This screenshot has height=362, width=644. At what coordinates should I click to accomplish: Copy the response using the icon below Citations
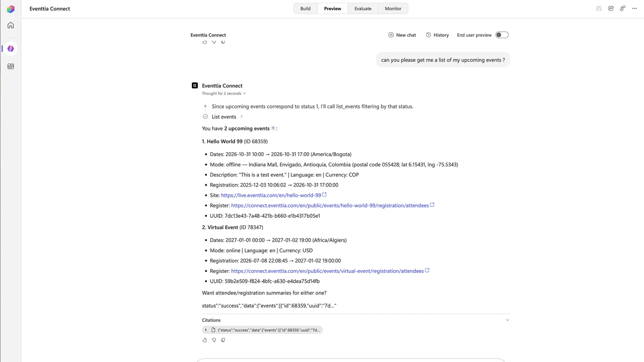point(223,340)
